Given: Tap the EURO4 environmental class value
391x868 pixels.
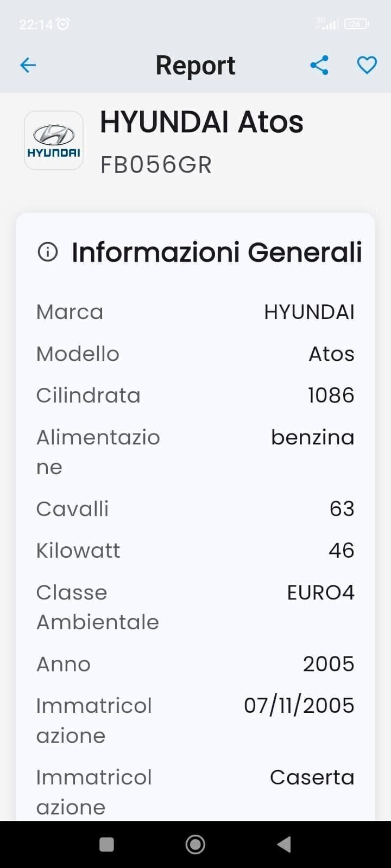Looking at the screenshot, I should 320,592.
